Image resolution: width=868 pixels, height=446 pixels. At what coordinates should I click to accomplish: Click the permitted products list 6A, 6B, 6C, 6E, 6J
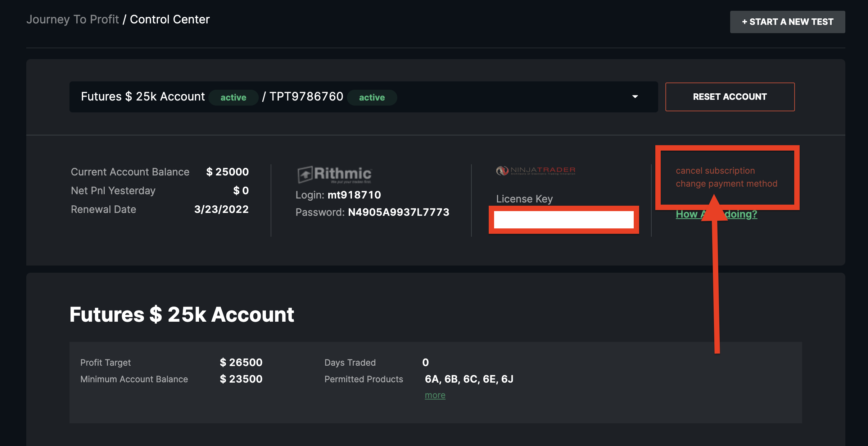pos(469,379)
